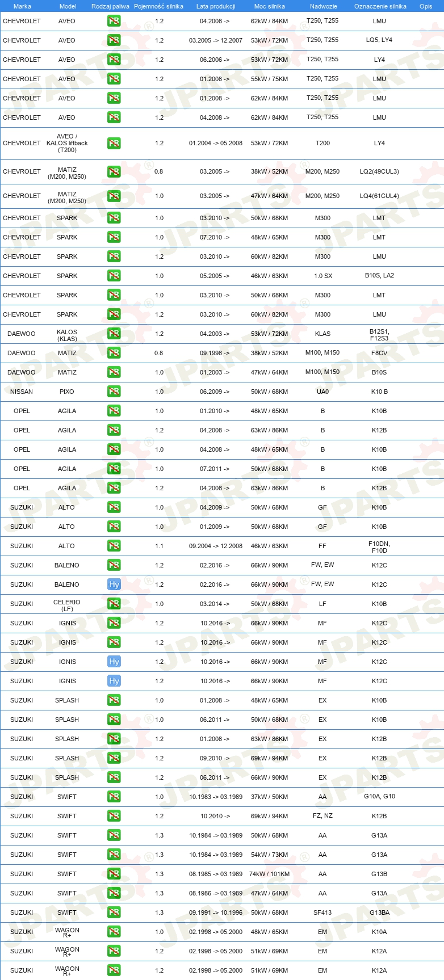Click body code FZ, NZ
The width and height of the screenshot is (444, 980).
[x=322, y=816]
